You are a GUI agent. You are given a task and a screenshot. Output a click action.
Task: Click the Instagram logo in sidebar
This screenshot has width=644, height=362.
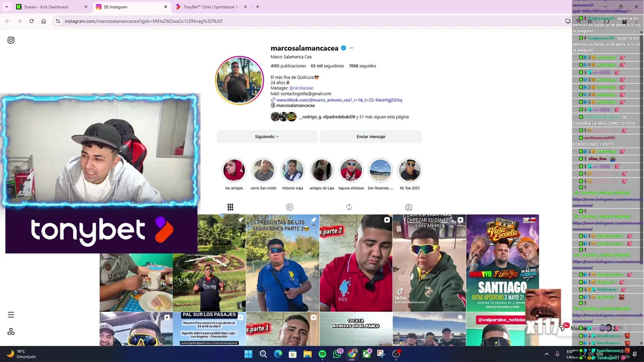[x=11, y=40]
